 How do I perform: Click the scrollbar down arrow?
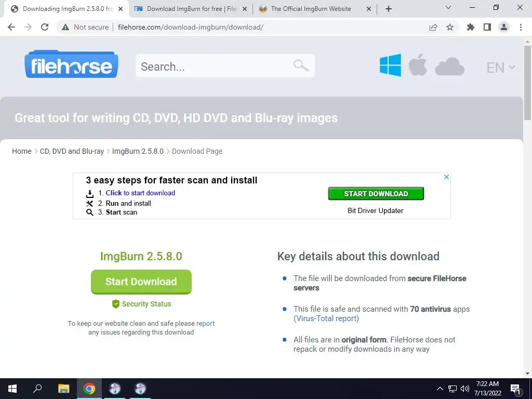[x=527, y=374]
